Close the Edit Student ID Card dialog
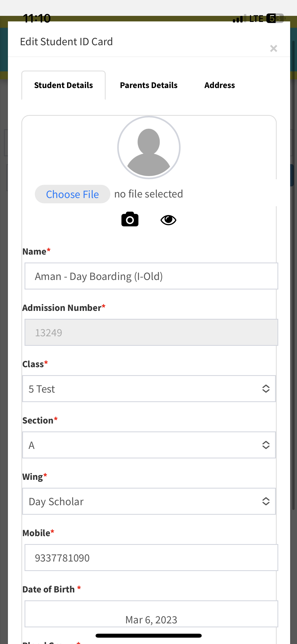This screenshot has width=297, height=644. tap(274, 48)
